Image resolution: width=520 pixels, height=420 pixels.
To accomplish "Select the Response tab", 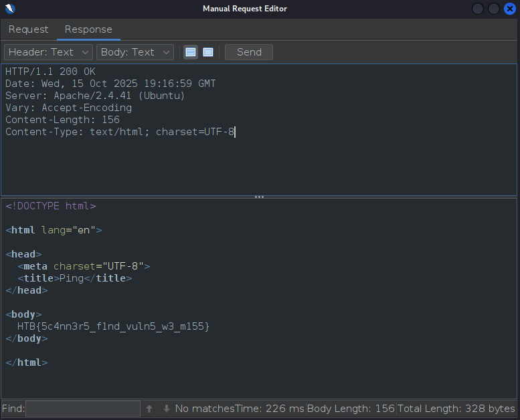I will coord(88,29).
